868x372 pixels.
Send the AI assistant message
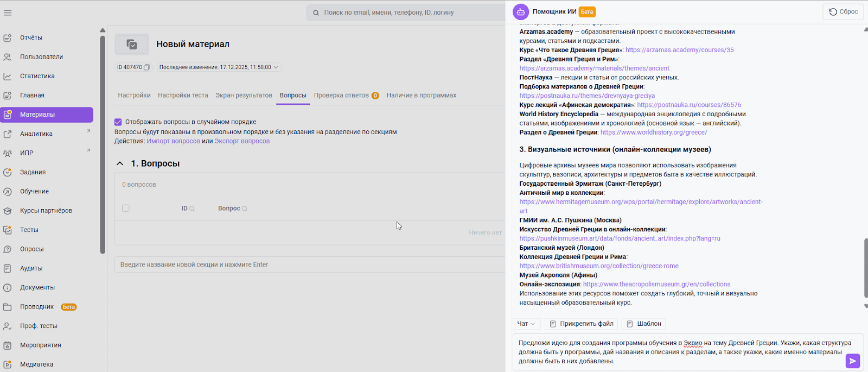[x=852, y=361]
